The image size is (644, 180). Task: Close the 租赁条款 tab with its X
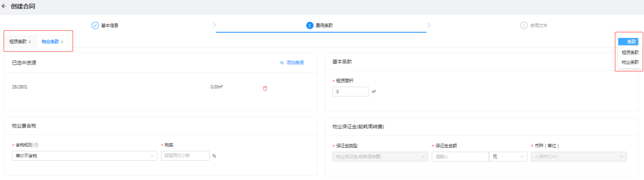pos(30,42)
